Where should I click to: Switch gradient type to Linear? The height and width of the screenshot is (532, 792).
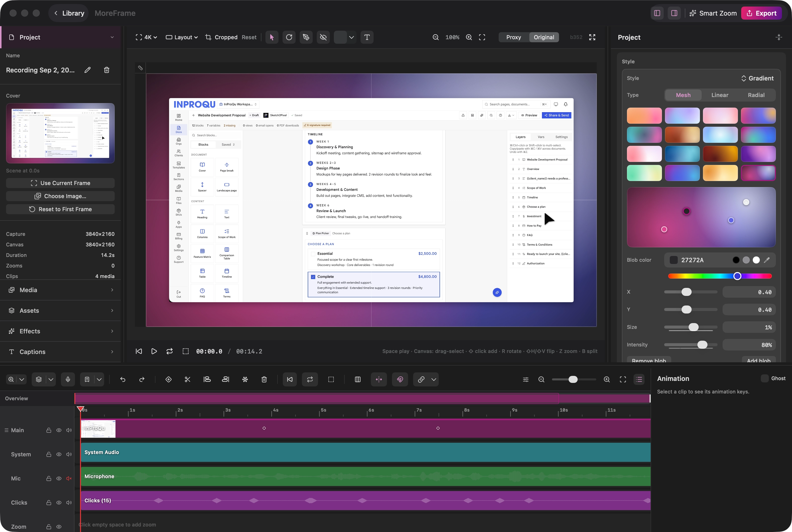pyautogui.click(x=720, y=95)
